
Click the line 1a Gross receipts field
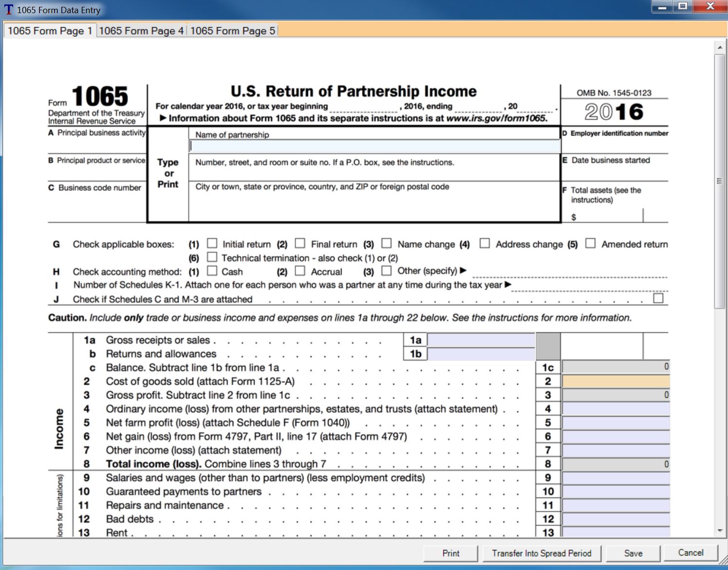[481, 340]
